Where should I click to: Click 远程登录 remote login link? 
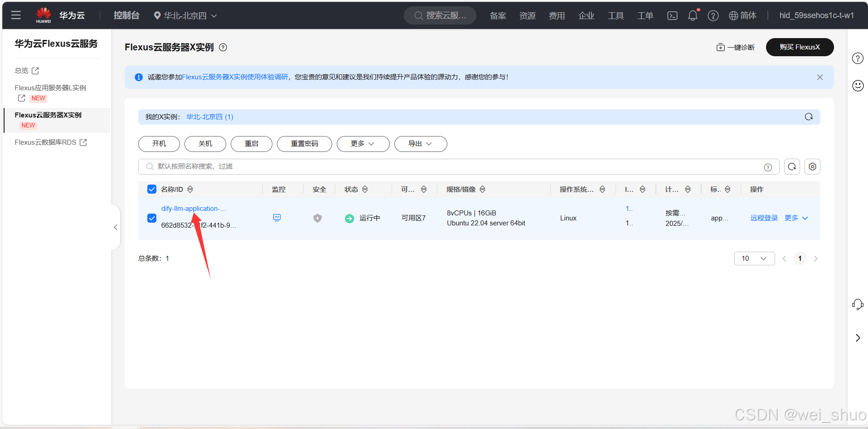764,218
